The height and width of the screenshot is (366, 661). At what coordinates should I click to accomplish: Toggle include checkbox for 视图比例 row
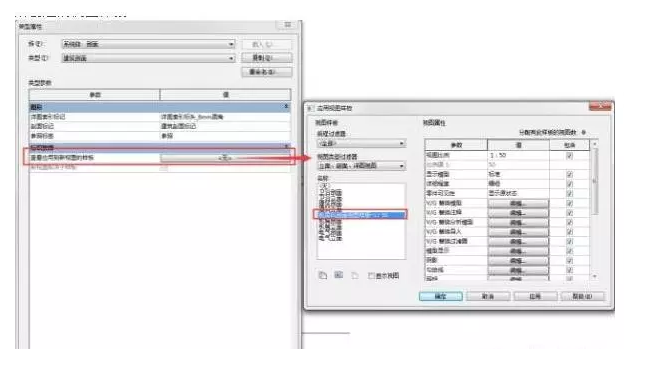coord(570,155)
